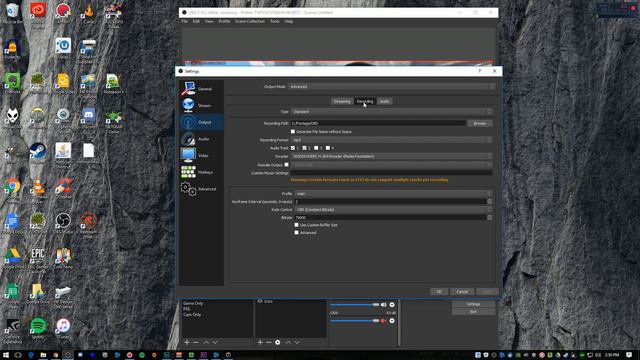Click Browse for the recording path

(x=480, y=123)
